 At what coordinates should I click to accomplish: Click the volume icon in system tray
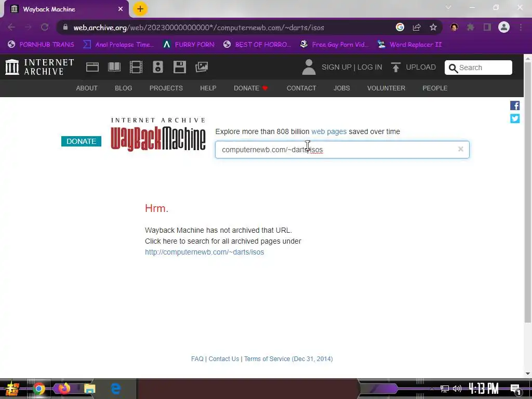[457, 389]
